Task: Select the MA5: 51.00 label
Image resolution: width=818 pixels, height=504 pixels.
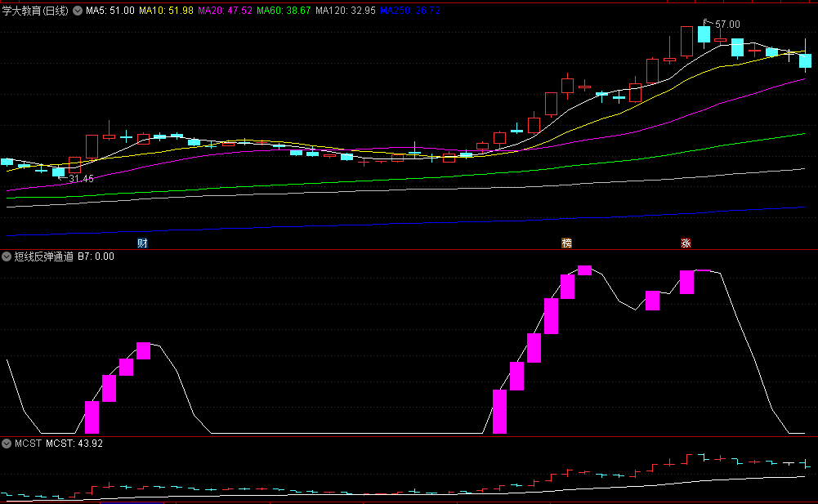Action: 110,11
